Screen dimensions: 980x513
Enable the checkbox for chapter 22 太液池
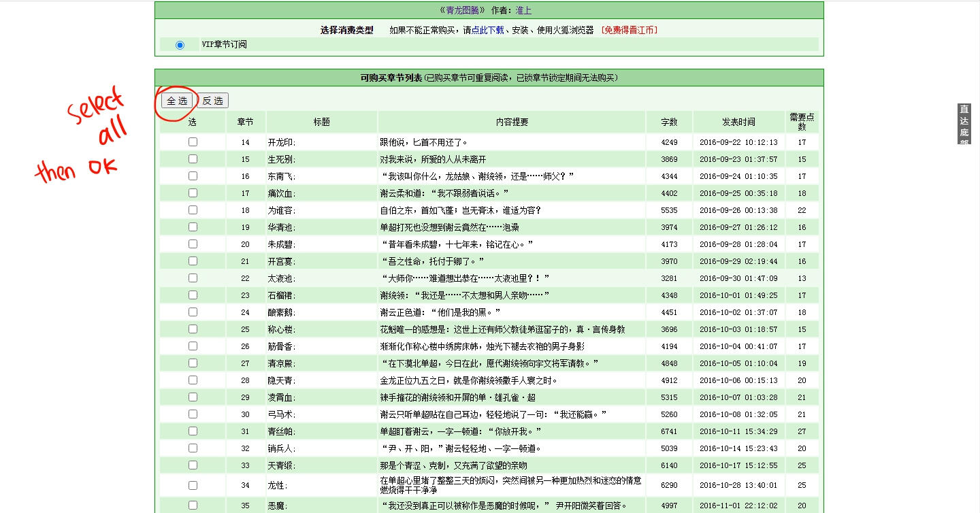[193, 278]
